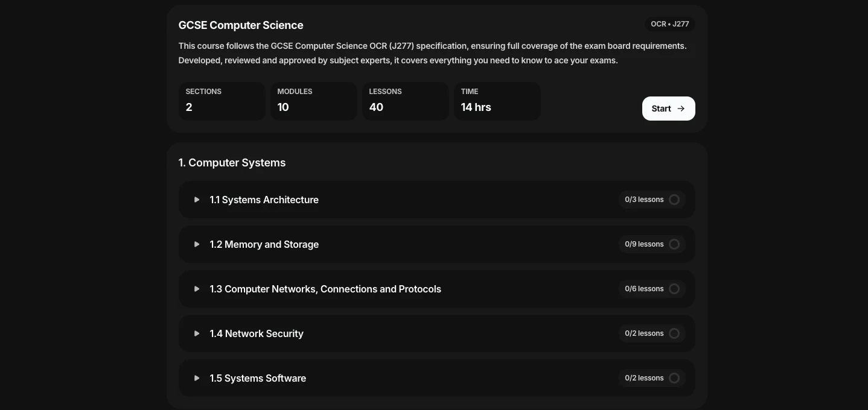Viewport: 868px width, 410px height.
Task: Click the 0/3 lessons progress label
Action: (644, 200)
